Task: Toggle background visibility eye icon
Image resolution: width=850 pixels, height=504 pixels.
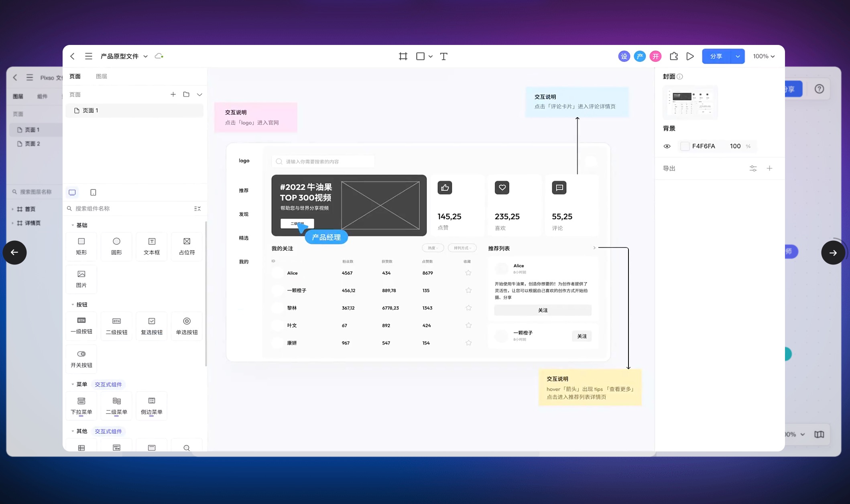Action: (667, 146)
